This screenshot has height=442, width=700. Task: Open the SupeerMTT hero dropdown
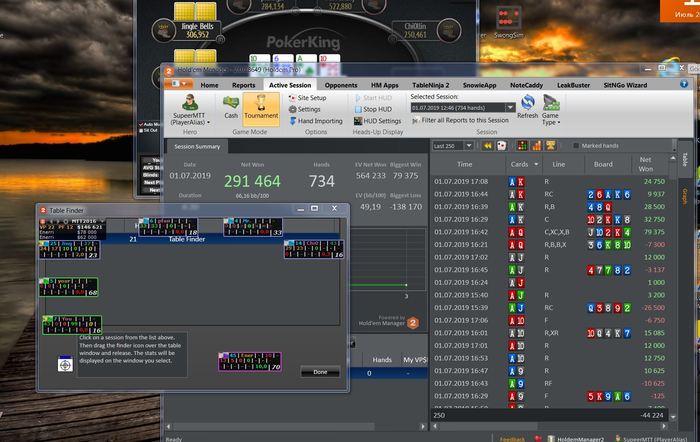189,108
